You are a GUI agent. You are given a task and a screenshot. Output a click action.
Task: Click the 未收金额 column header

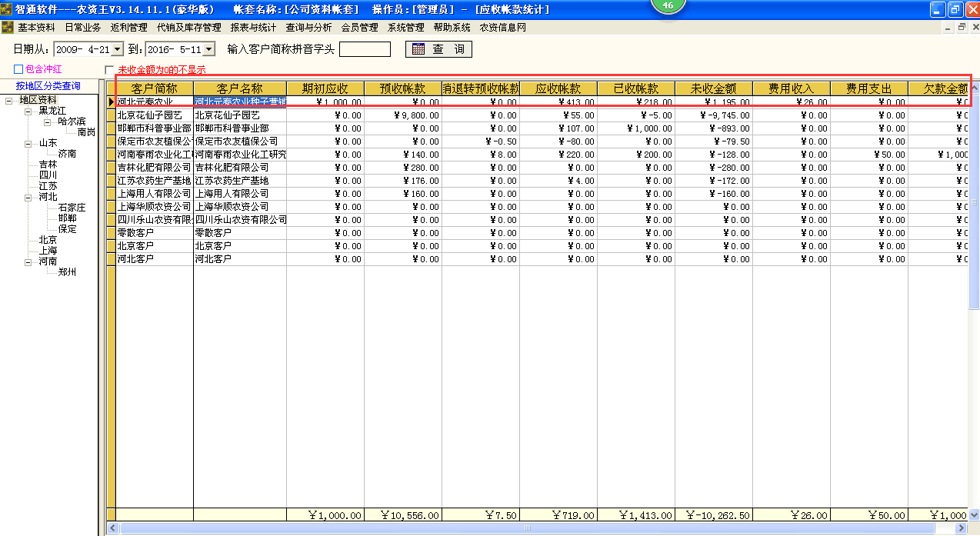(x=714, y=88)
